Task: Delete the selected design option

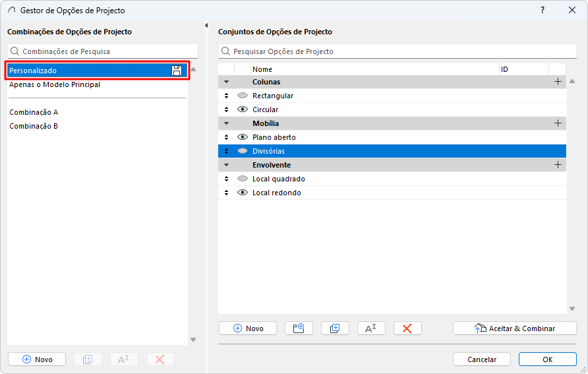Action: [407, 328]
